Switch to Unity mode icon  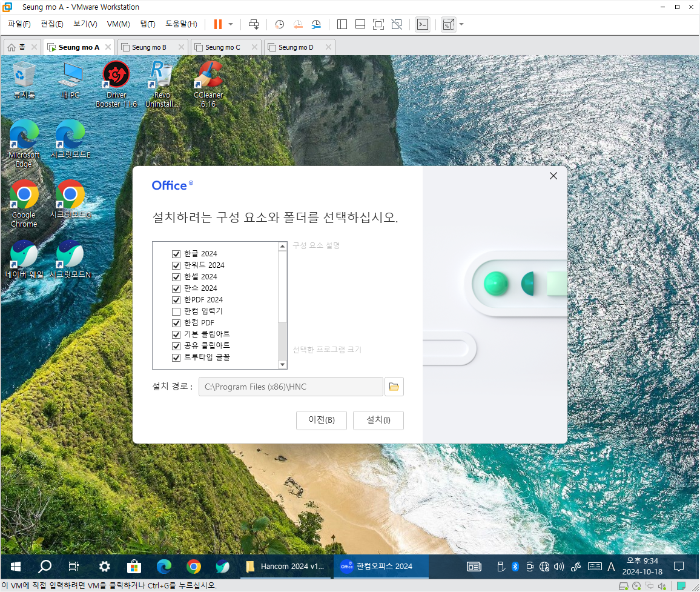(397, 24)
